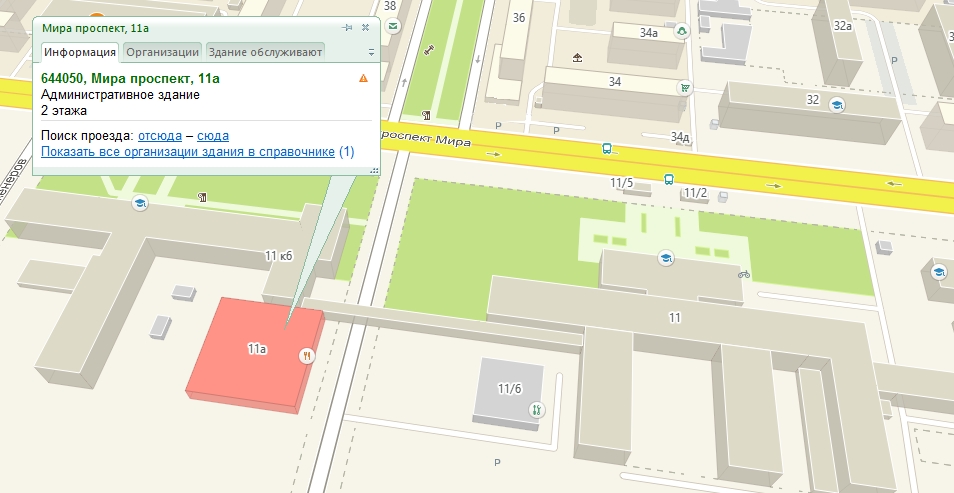Pin the Мира проспект, 11а info popup
This screenshot has width=954, height=493.
347,28
